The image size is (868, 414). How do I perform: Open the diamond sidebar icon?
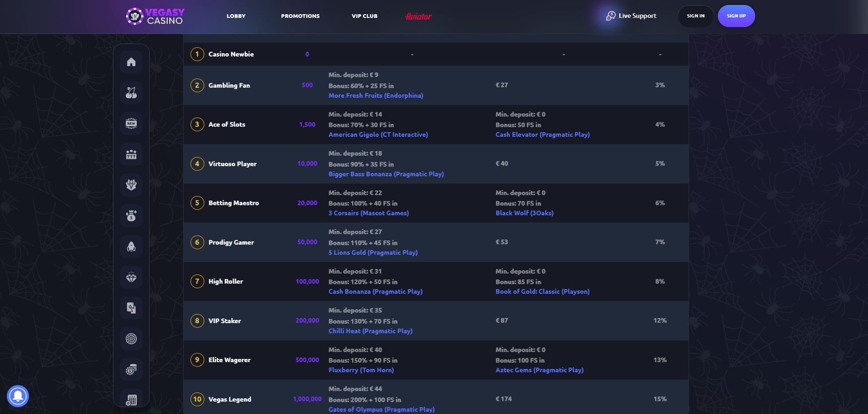pyautogui.click(x=131, y=277)
